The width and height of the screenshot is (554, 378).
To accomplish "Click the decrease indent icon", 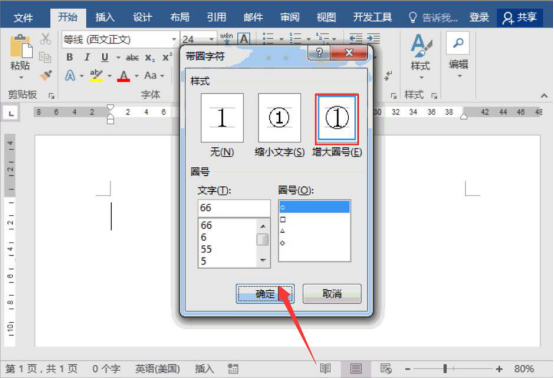I will click(355, 38).
